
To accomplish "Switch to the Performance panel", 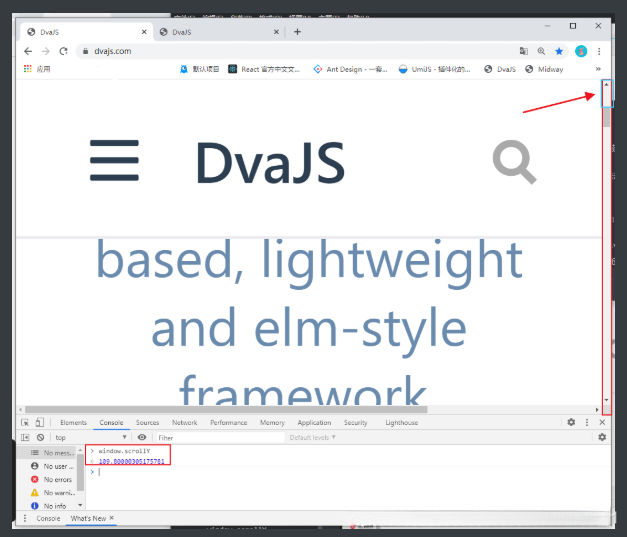I will [229, 423].
